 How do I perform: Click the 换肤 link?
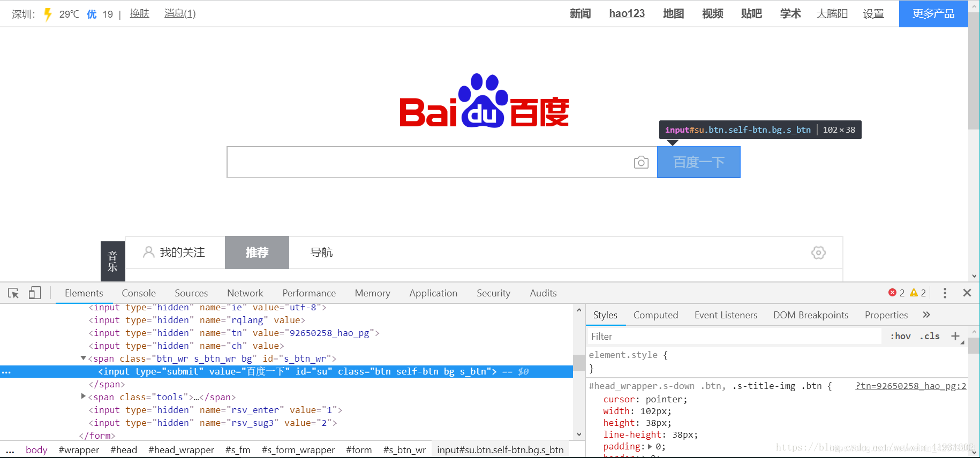click(x=140, y=13)
